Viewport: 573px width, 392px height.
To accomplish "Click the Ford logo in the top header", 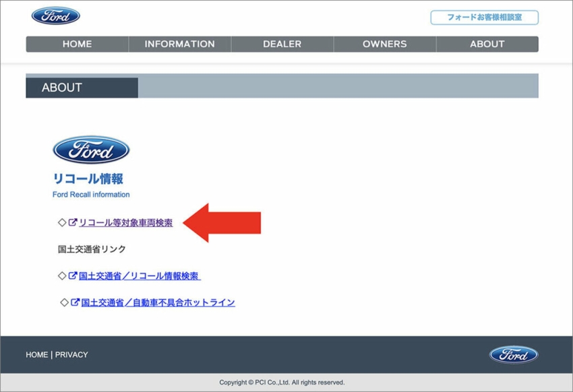I will coord(55,16).
